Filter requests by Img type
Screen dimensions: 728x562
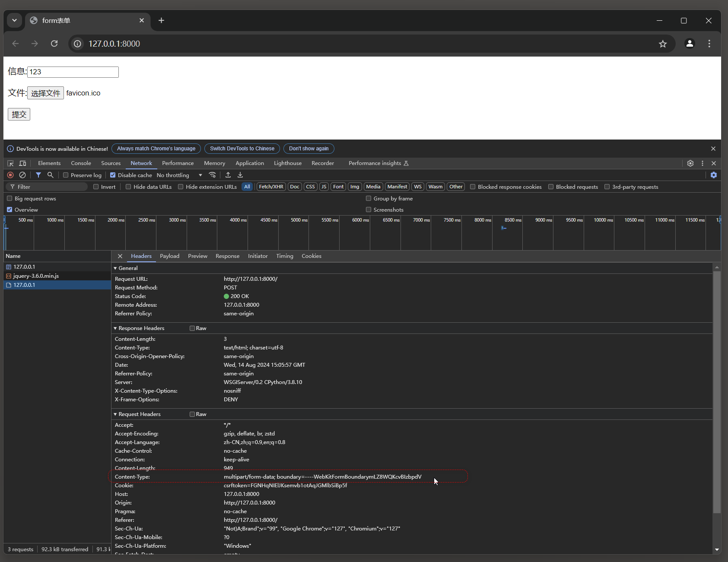(355, 187)
